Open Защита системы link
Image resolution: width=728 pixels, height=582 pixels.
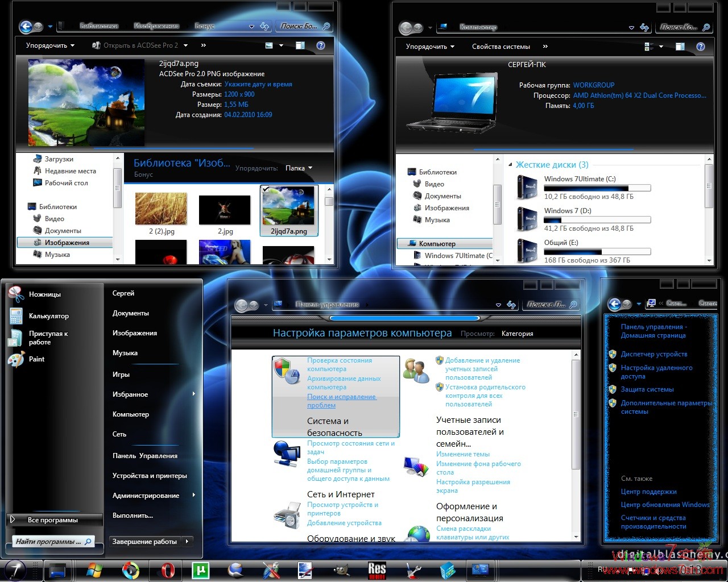[x=647, y=389]
